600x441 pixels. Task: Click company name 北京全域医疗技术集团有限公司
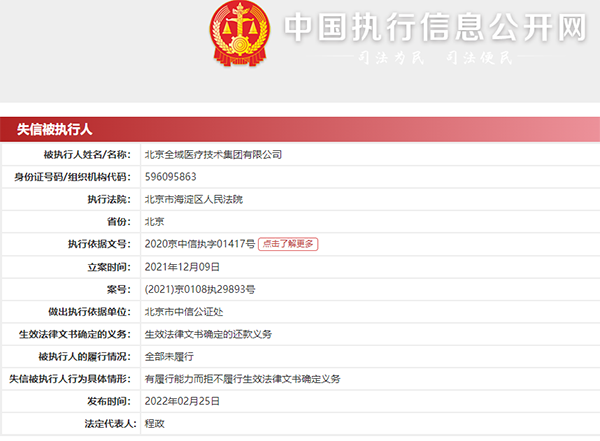pos(213,155)
